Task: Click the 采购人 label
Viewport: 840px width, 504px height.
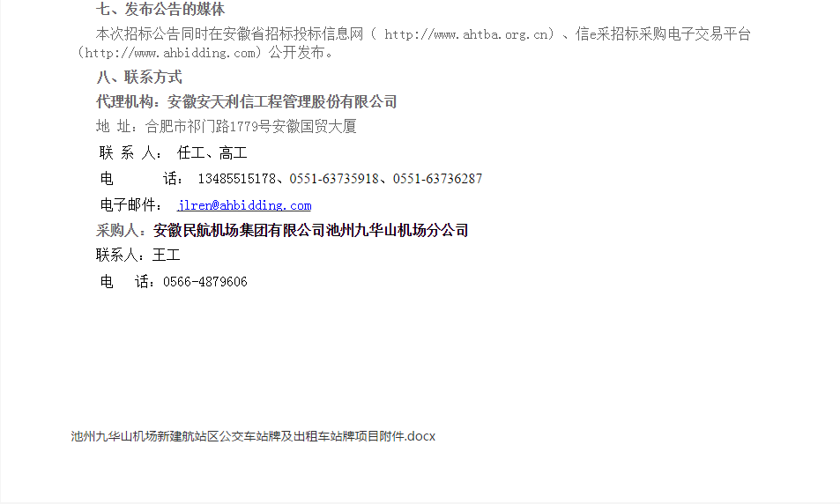Action: pyautogui.click(x=117, y=230)
